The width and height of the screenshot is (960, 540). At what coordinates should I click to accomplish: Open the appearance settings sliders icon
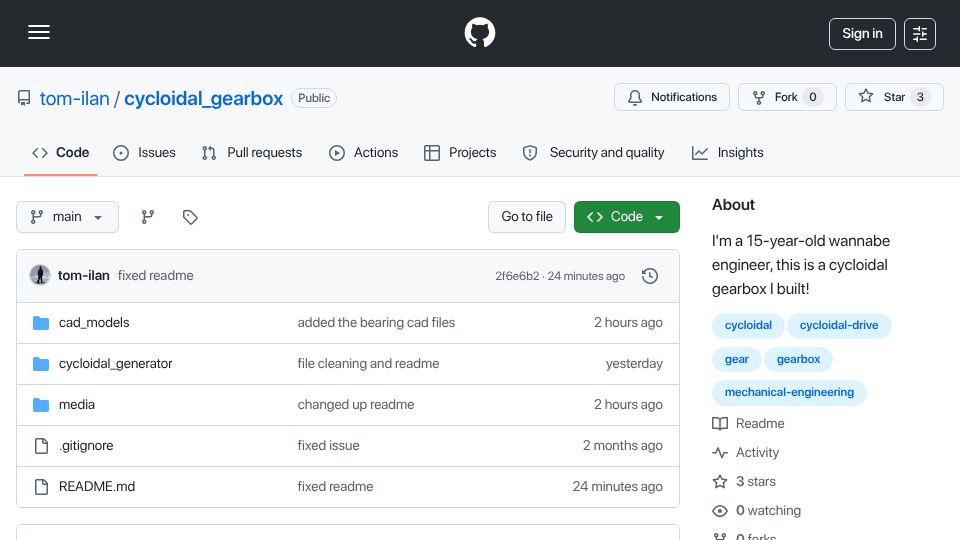tap(920, 34)
